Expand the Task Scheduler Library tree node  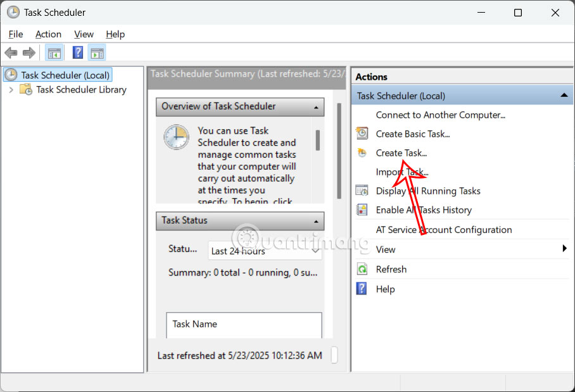tap(13, 89)
